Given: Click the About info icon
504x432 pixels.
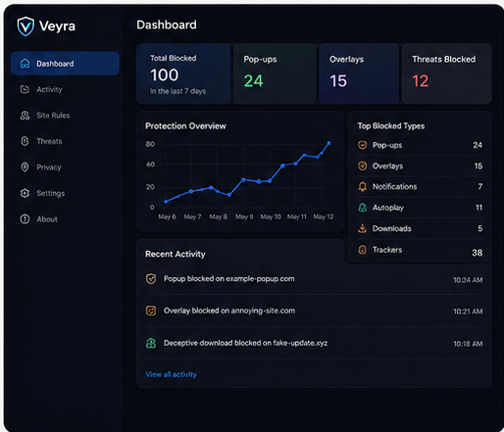Looking at the screenshot, I should (x=25, y=218).
